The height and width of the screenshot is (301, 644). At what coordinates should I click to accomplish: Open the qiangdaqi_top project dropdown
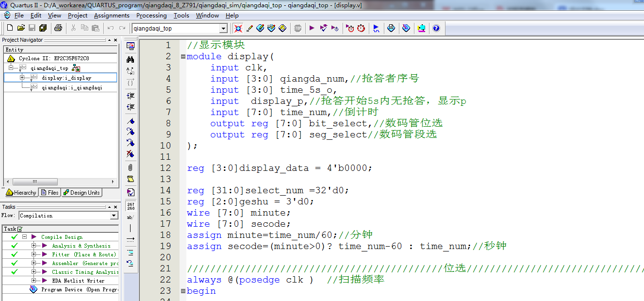pos(223,29)
